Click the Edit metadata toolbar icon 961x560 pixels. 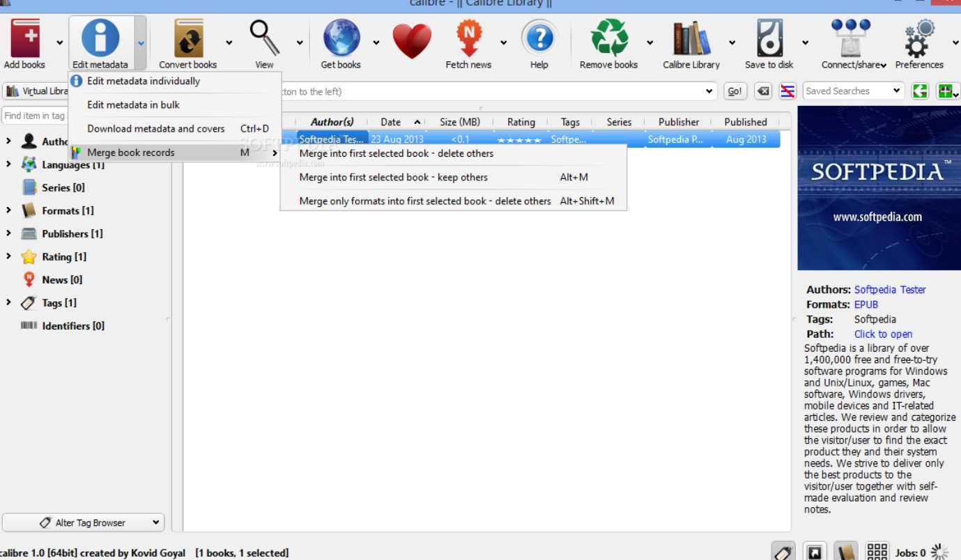(100, 38)
